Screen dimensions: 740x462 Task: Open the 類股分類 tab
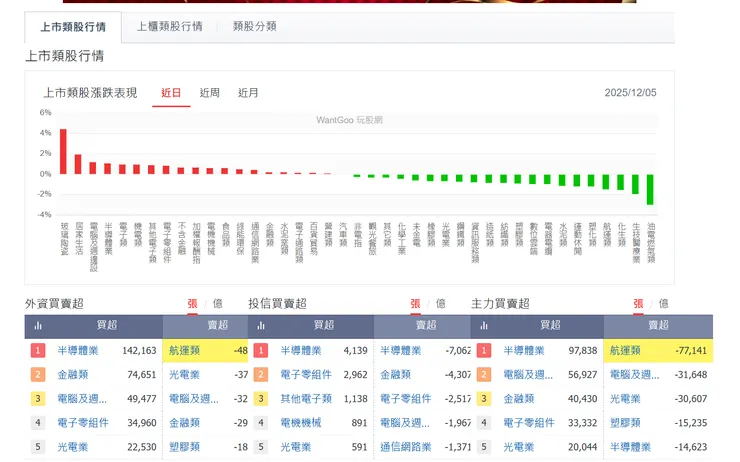click(x=254, y=26)
